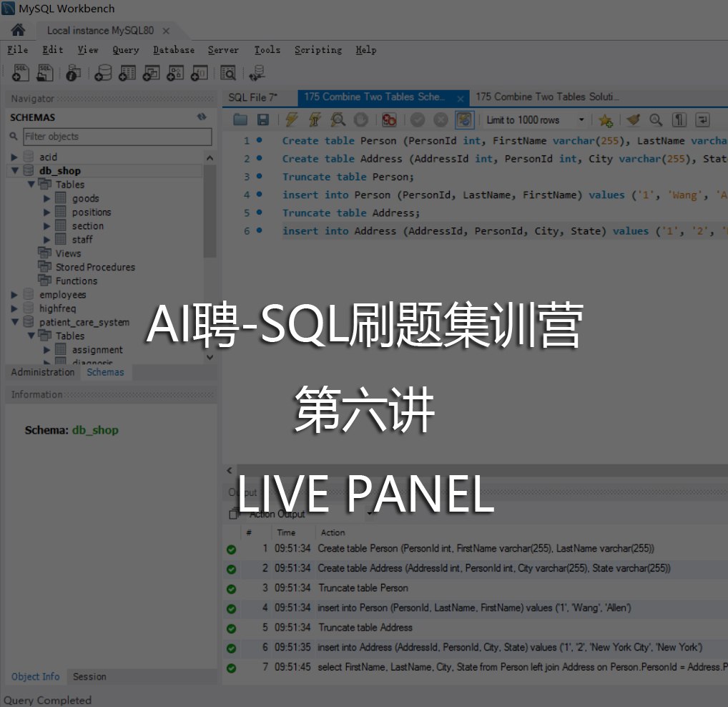The image size is (728, 707).
Task: Click the toggle wrap text icon
Action: click(x=702, y=120)
